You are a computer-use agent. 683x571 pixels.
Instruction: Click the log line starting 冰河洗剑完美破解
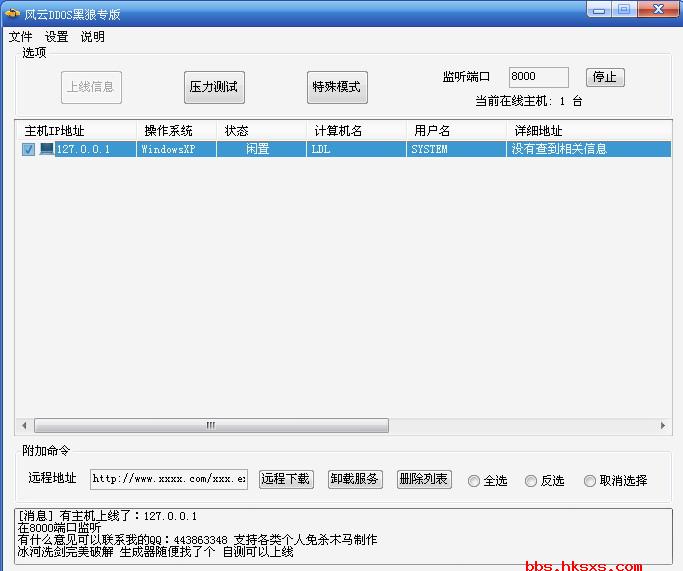156,552
